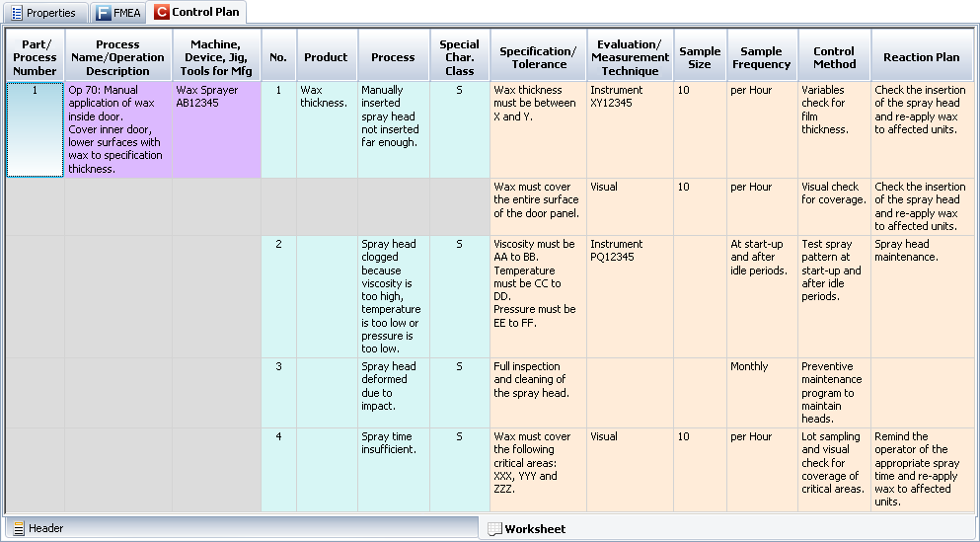Select the Part/Process Number cell containing 1
Image resolution: width=980 pixels, height=542 pixels.
[35, 129]
